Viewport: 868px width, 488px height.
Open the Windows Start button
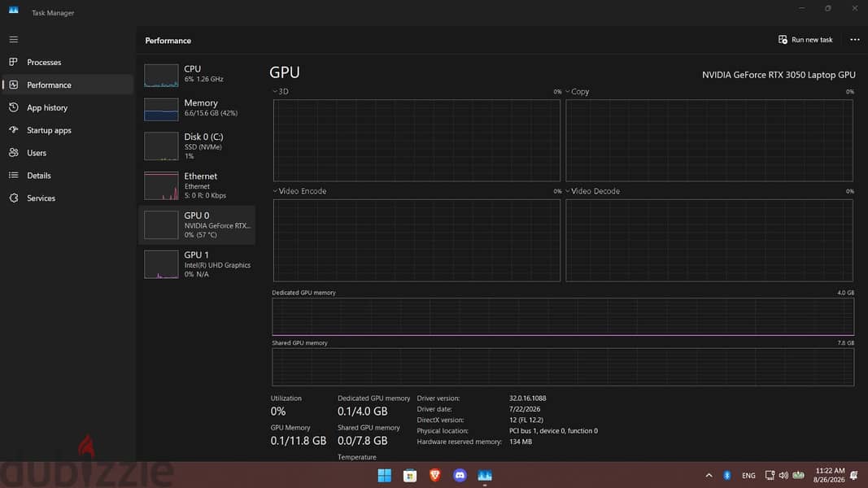(x=384, y=475)
